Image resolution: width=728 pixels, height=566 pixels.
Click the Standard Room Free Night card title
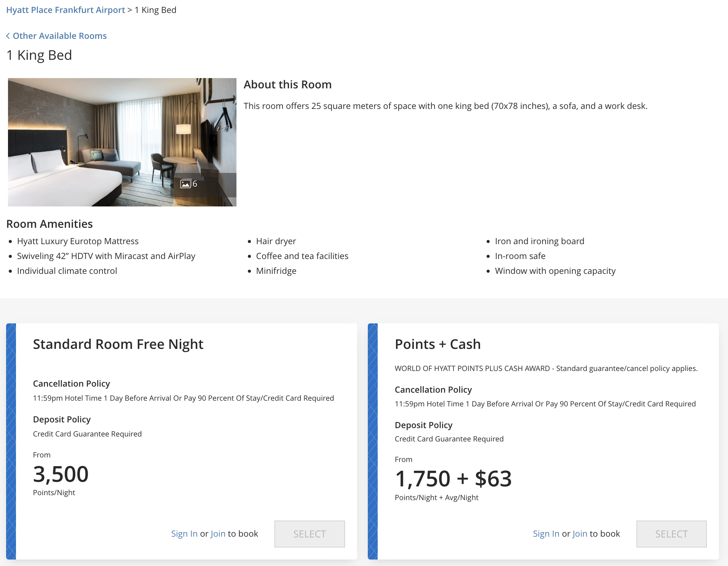coord(118,344)
